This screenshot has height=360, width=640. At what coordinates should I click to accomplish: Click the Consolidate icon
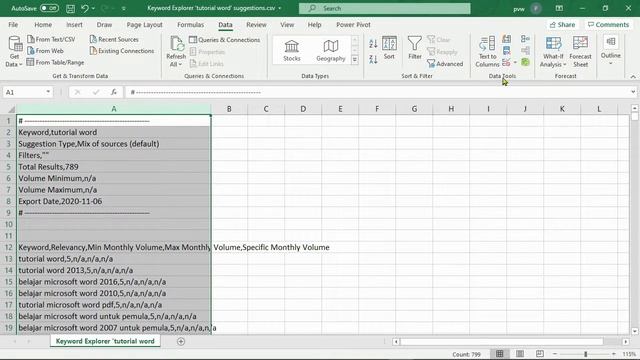click(525, 39)
